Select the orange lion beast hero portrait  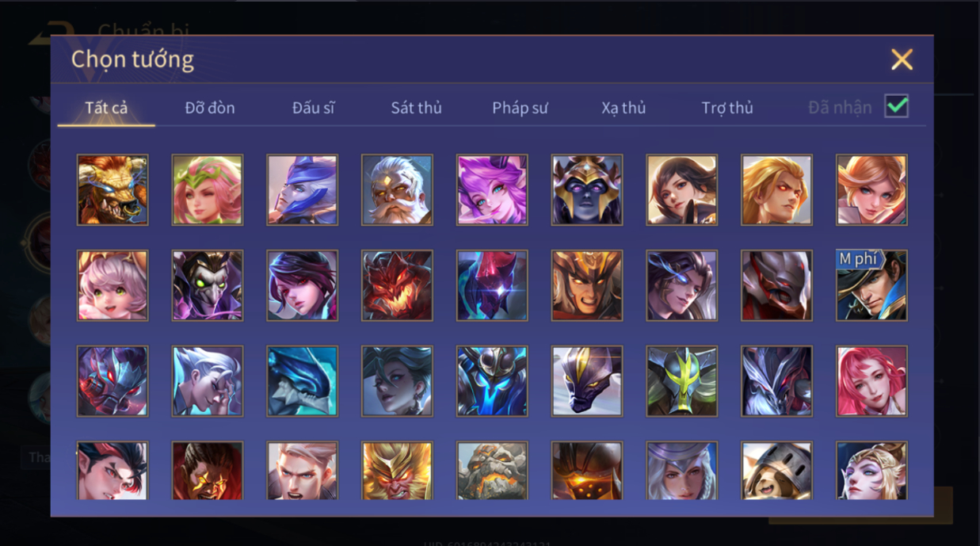pos(112,190)
